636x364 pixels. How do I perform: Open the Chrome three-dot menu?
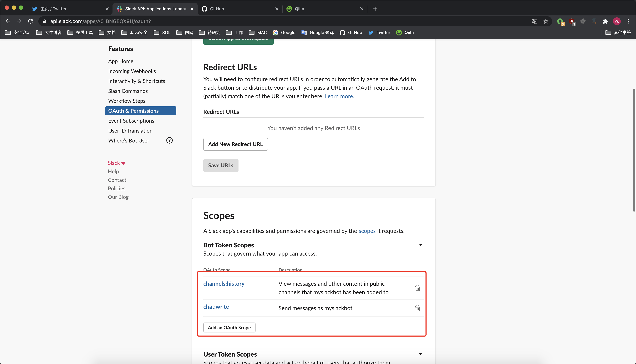628,21
